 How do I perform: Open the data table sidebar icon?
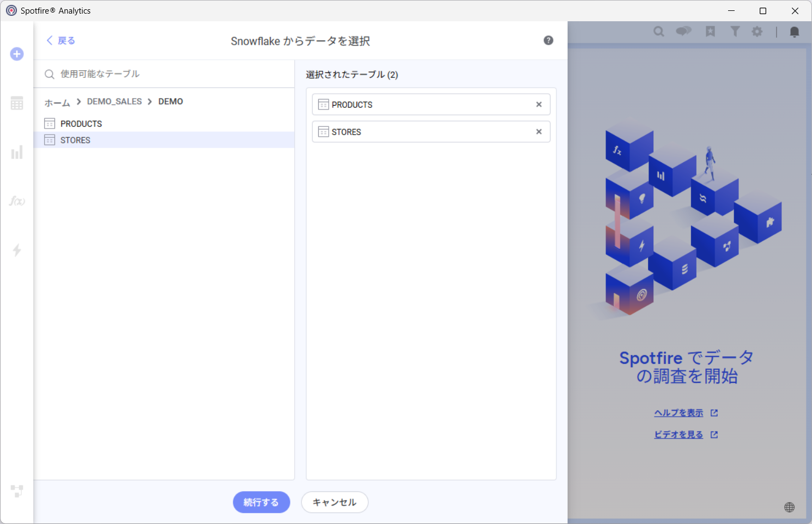tap(17, 103)
